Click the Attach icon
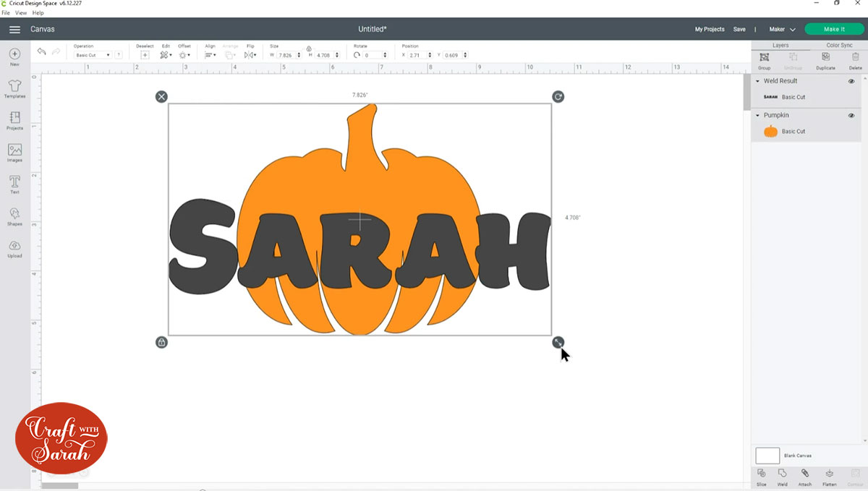This screenshot has height=491, width=868. pyautogui.click(x=805, y=476)
